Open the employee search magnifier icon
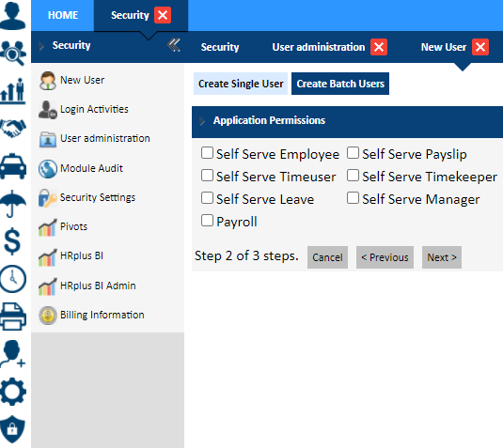This screenshot has width=503, height=448. coord(13,53)
